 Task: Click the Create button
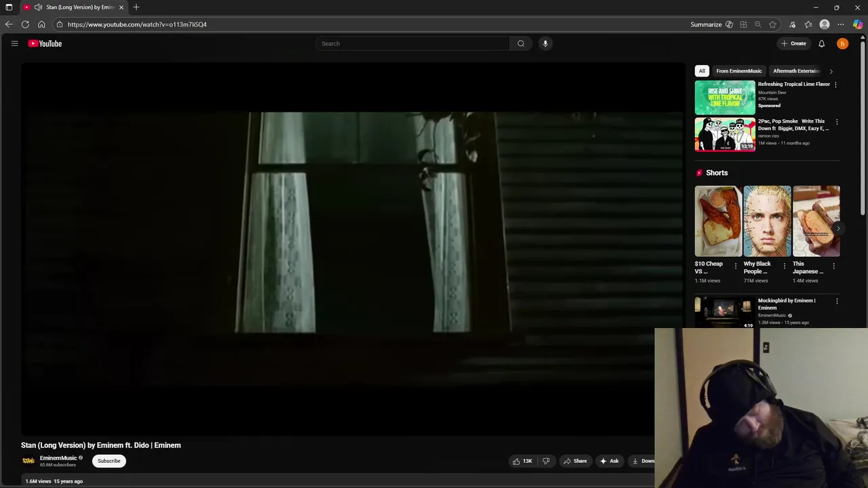click(x=793, y=43)
